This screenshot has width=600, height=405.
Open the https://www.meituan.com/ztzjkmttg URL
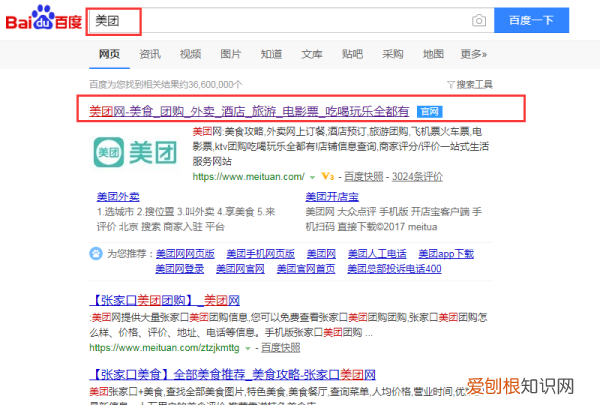[164, 348]
